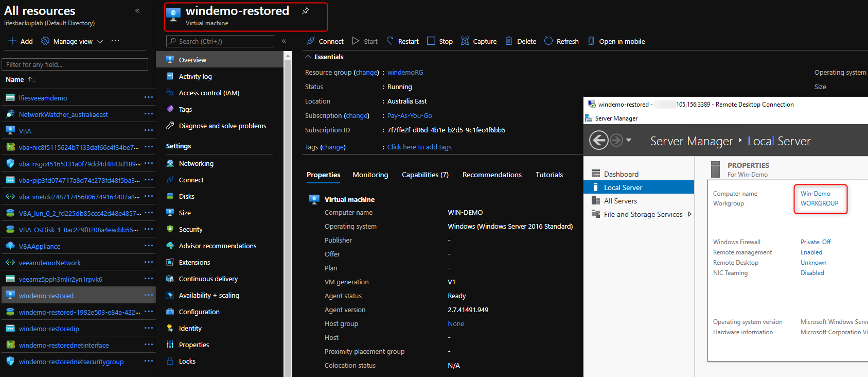This screenshot has width=868, height=377.
Task: Switch to the Monitoring tab
Action: (x=370, y=175)
